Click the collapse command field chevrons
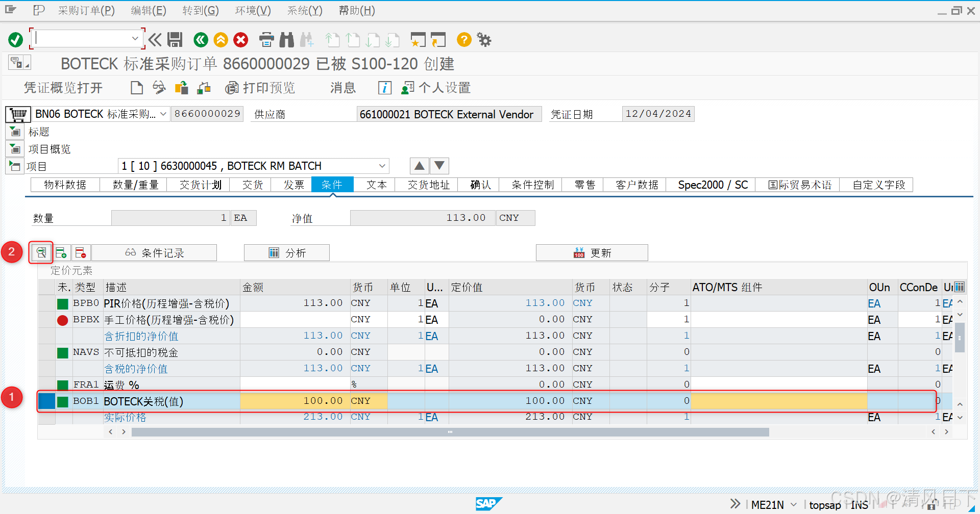Viewport: 980px width, 514px height. [x=155, y=40]
